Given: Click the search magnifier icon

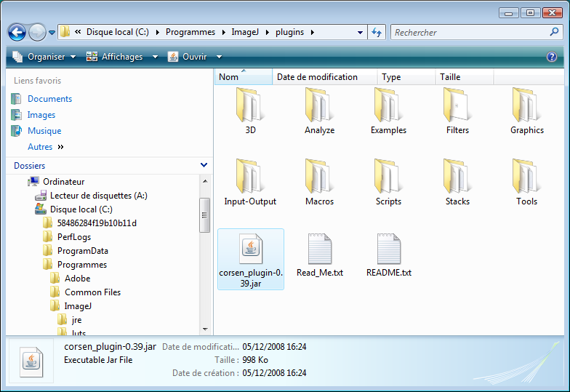Looking at the screenshot, I should [554, 32].
